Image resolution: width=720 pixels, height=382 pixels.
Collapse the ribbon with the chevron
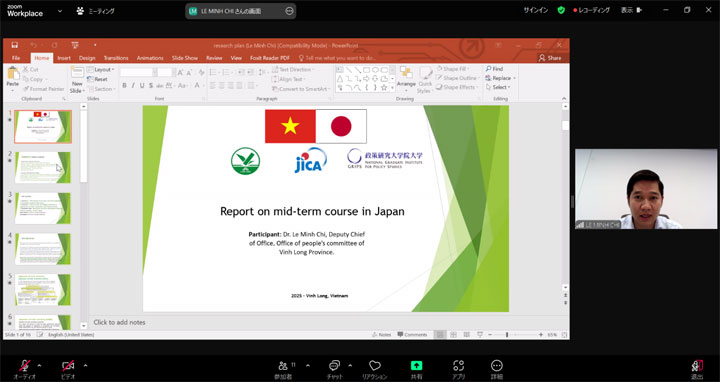pyautogui.click(x=564, y=99)
